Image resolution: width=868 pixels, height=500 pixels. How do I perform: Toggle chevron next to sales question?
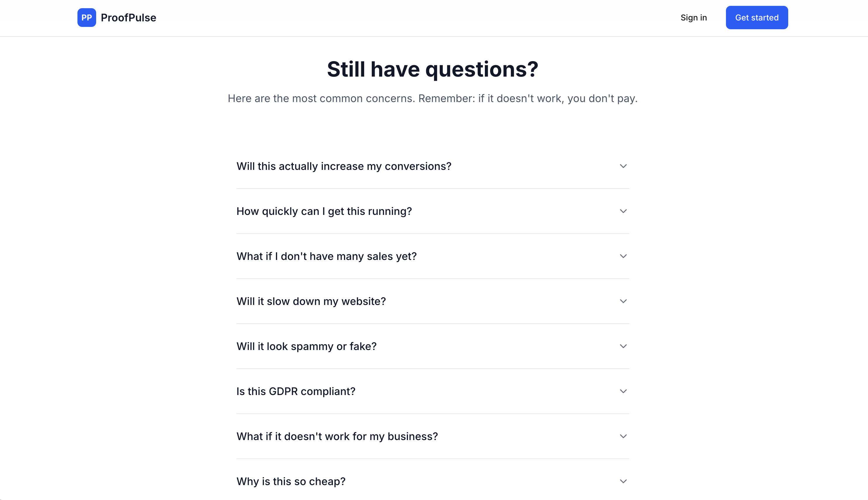coord(623,256)
